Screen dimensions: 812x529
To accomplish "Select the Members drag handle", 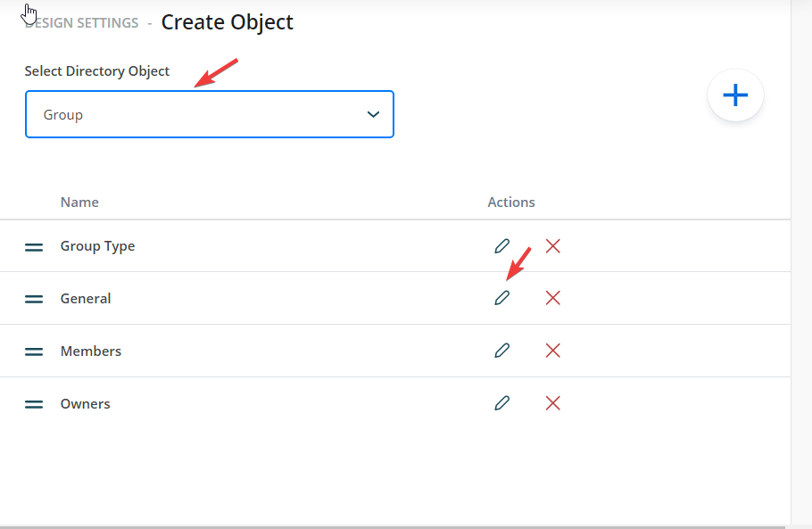I will click(33, 351).
